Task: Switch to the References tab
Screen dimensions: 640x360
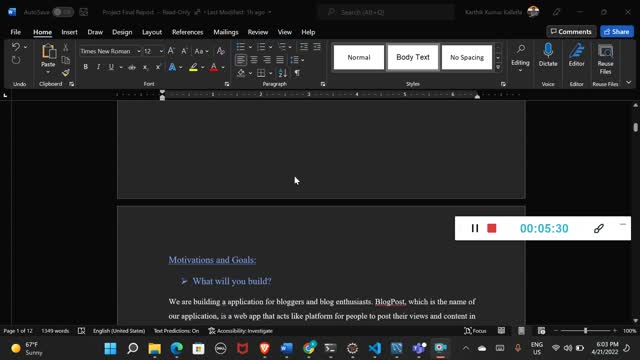Action: click(187, 32)
